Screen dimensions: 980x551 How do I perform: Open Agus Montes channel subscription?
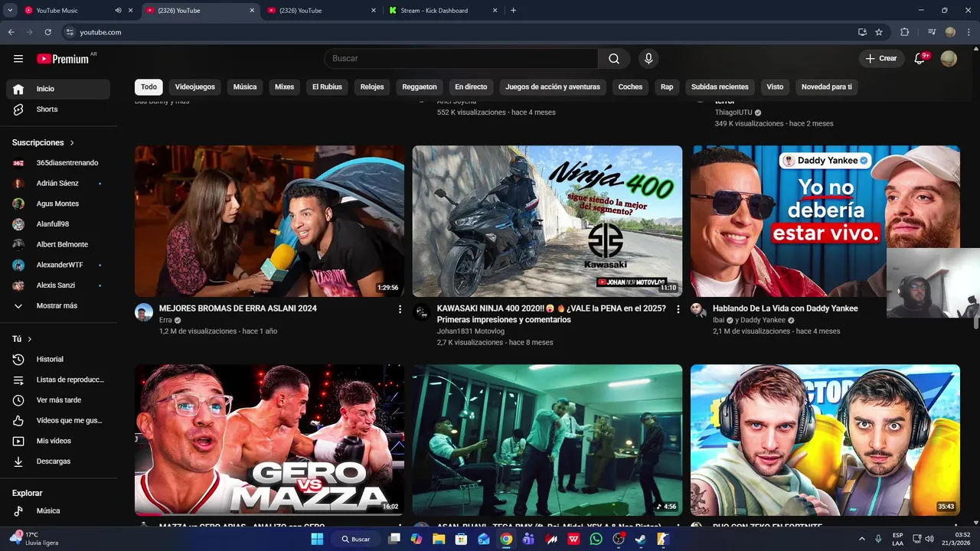click(58, 204)
